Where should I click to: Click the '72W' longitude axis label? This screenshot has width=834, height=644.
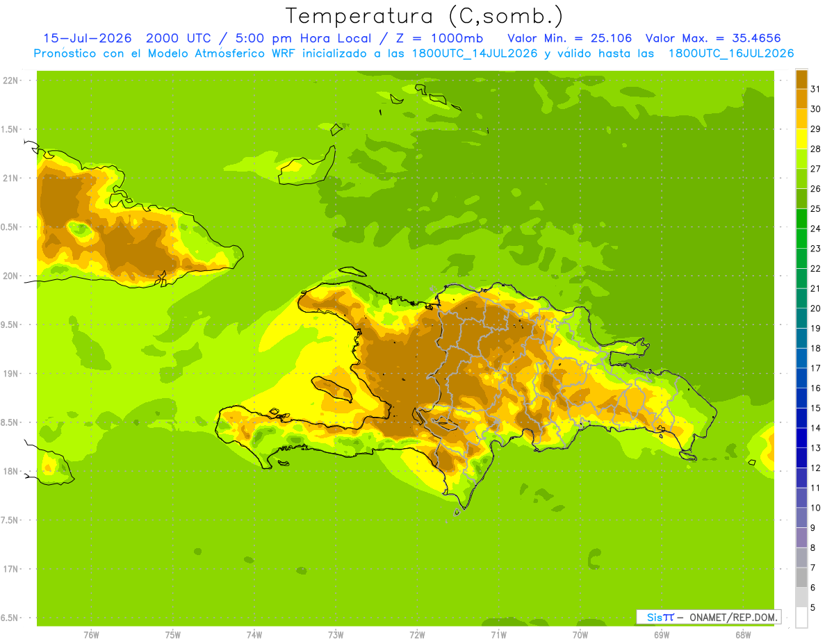[417, 635]
